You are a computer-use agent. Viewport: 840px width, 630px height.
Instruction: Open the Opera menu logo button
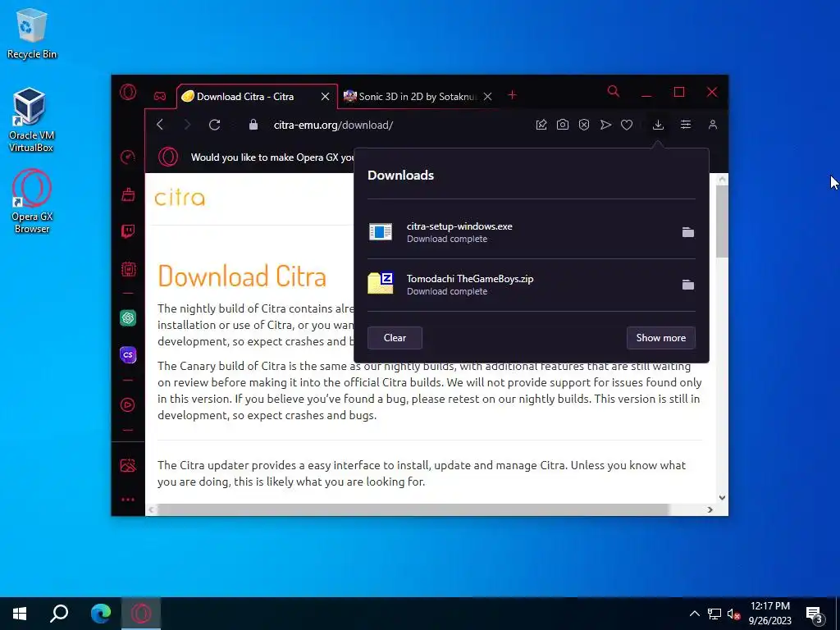click(x=127, y=93)
